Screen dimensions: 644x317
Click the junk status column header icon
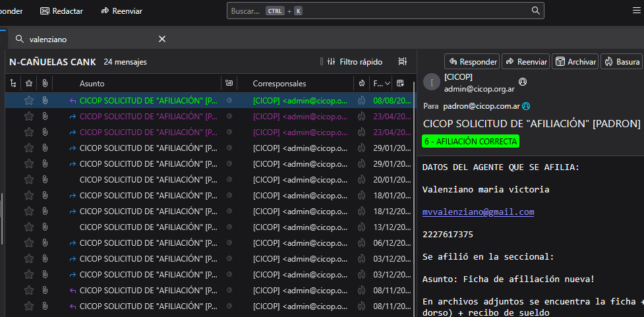(361, 84)
